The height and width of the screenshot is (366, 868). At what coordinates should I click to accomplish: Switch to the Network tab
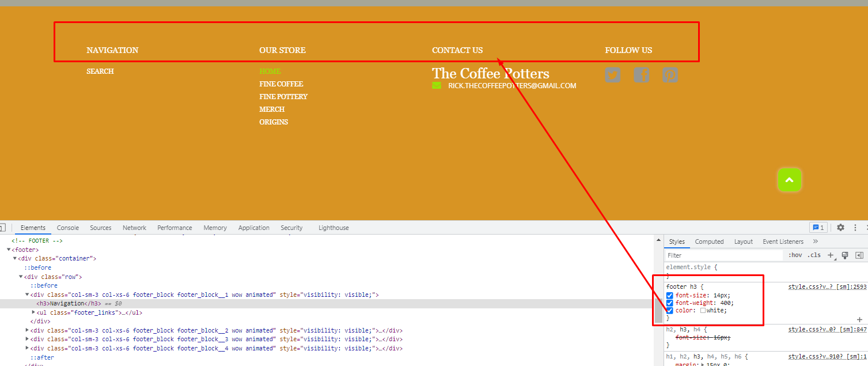(x=134, y=228)
